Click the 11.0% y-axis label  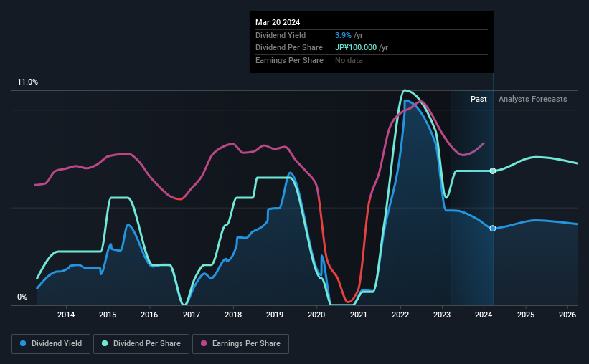[27, 82]
